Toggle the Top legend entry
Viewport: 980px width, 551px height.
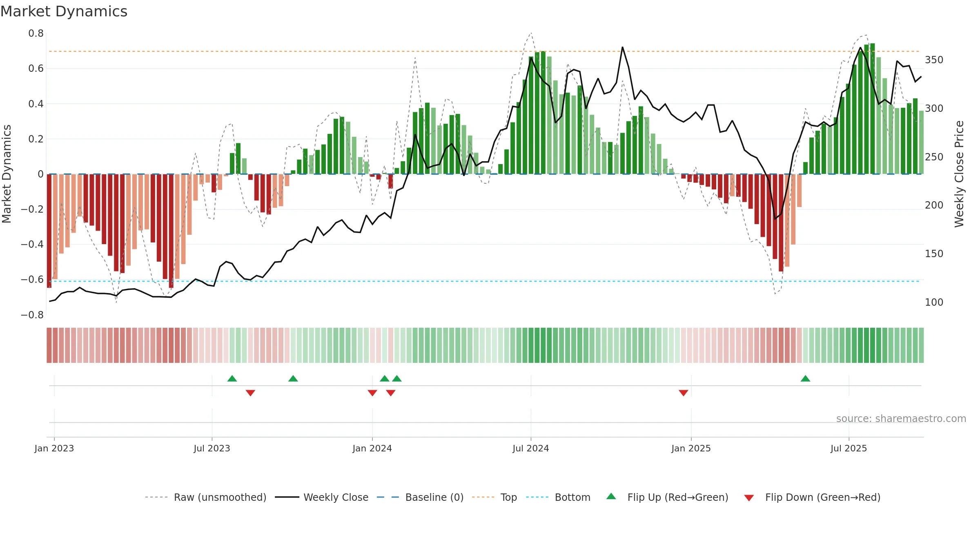pos(494,497)
